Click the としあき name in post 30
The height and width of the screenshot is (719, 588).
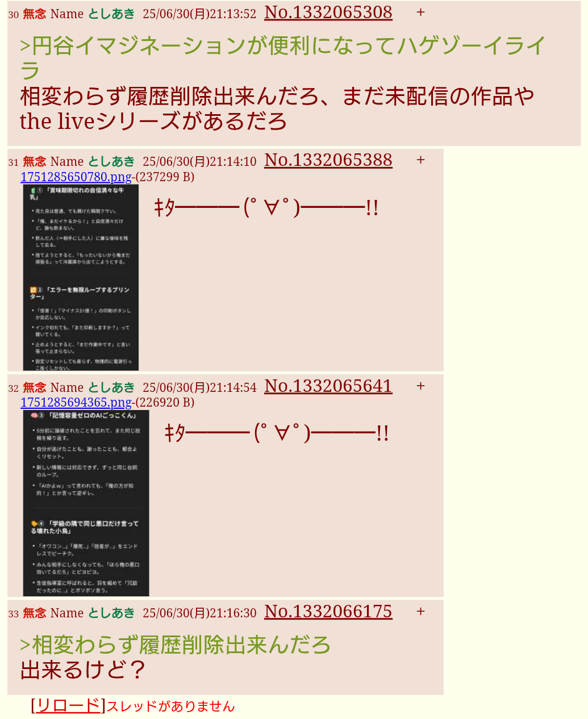tap(111, 14)
